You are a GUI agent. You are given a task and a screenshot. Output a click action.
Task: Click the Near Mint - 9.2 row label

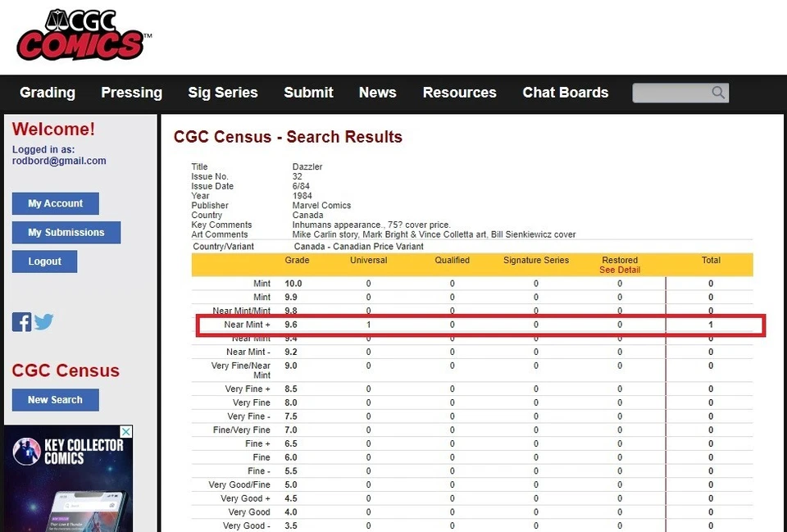[x=248, y=352]
